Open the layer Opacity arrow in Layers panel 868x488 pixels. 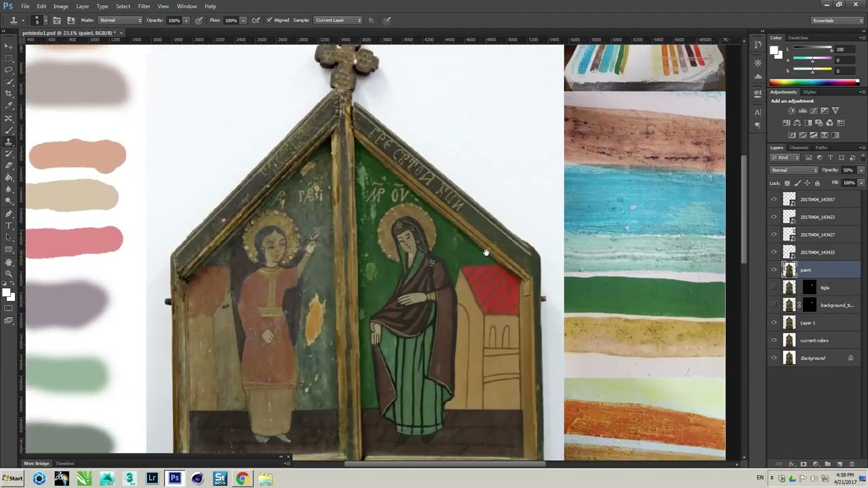[861, 170]
